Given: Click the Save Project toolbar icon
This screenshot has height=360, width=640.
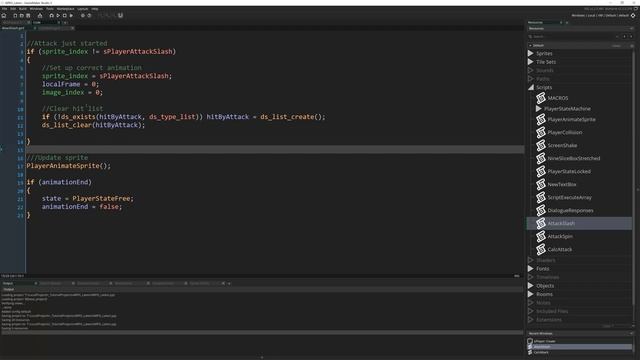Looking at the screenshot, I should click(x=28, y=16).
